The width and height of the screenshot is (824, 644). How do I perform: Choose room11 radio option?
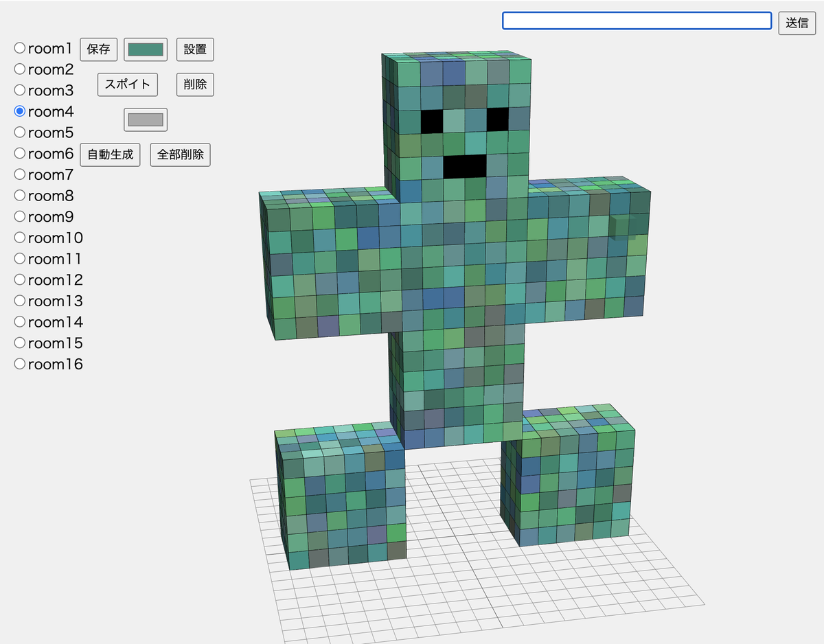point(20,258)
